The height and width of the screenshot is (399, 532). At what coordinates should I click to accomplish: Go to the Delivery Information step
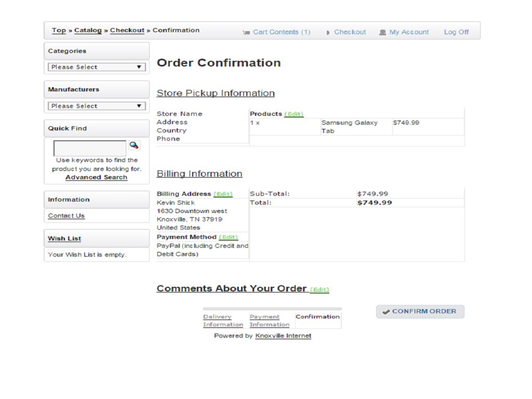pyautogui.click(x=223, y=321)
